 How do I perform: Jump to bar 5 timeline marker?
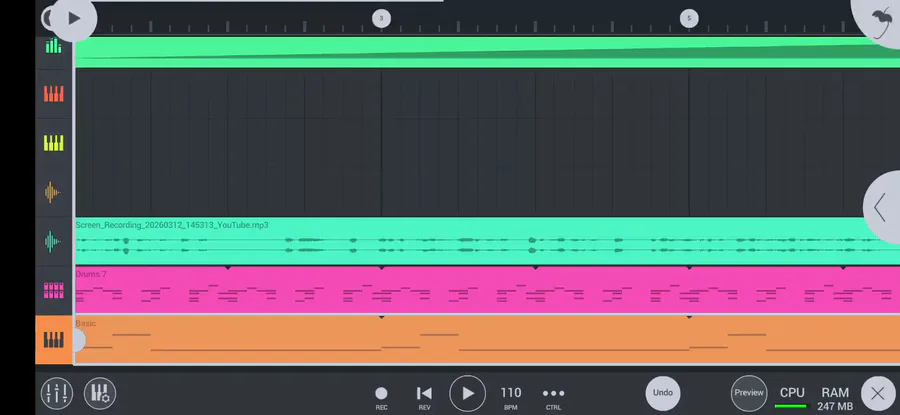[x=689, y=18]
